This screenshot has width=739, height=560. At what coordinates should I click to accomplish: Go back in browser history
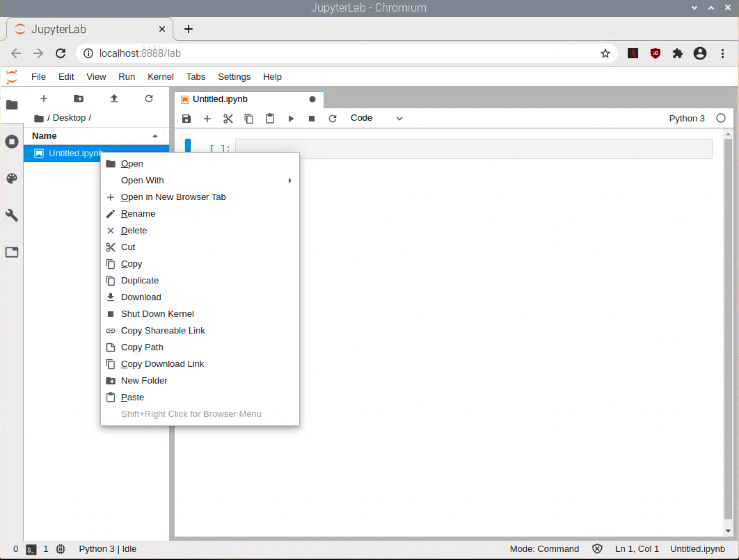pos(16,53)
